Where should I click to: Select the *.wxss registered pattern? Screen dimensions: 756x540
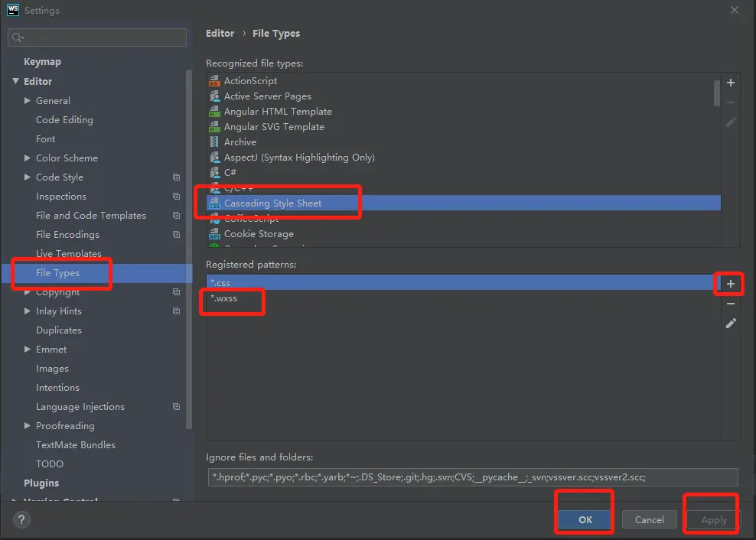coord(464,298)
